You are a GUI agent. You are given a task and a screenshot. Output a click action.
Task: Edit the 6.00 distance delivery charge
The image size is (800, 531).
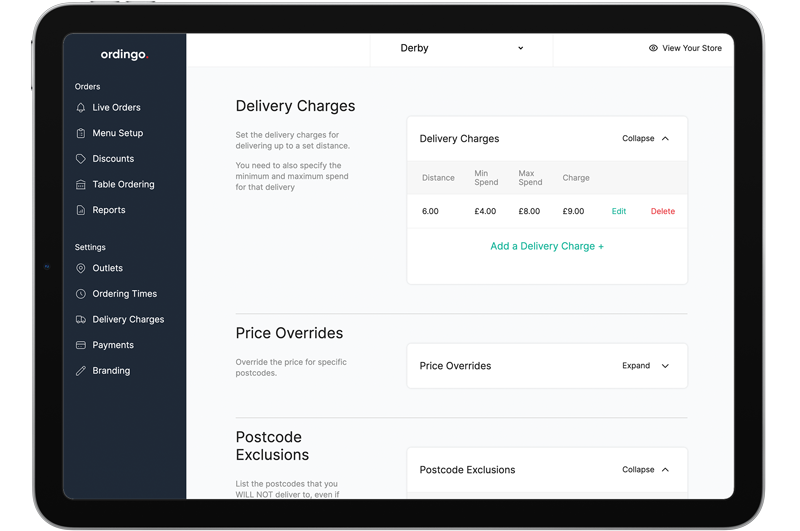[619, 211]
